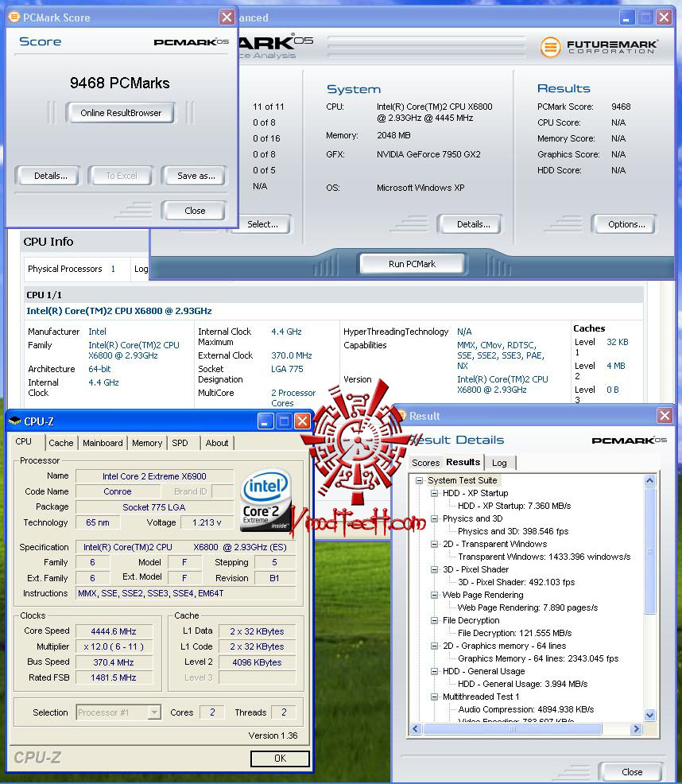Image resolution: width=682 pixels, height=784 pixels.
Task: Collapse 2D - Graphics memory - 64 lines node
Action: click(x=435, y=646)
